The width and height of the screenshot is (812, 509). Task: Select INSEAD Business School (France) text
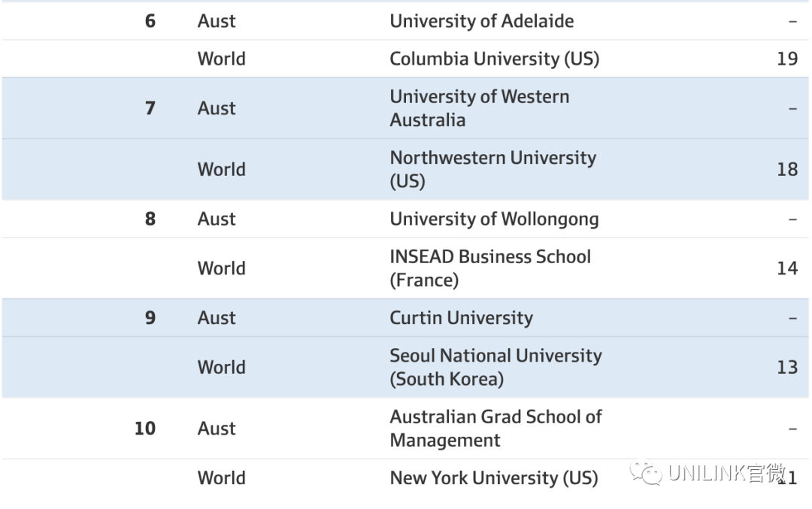490,268
